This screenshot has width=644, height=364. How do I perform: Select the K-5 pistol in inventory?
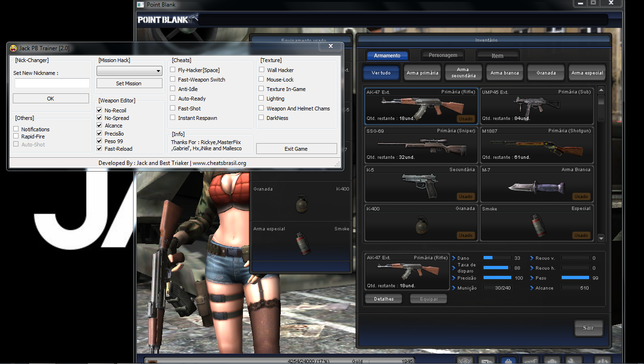(421, 183)
